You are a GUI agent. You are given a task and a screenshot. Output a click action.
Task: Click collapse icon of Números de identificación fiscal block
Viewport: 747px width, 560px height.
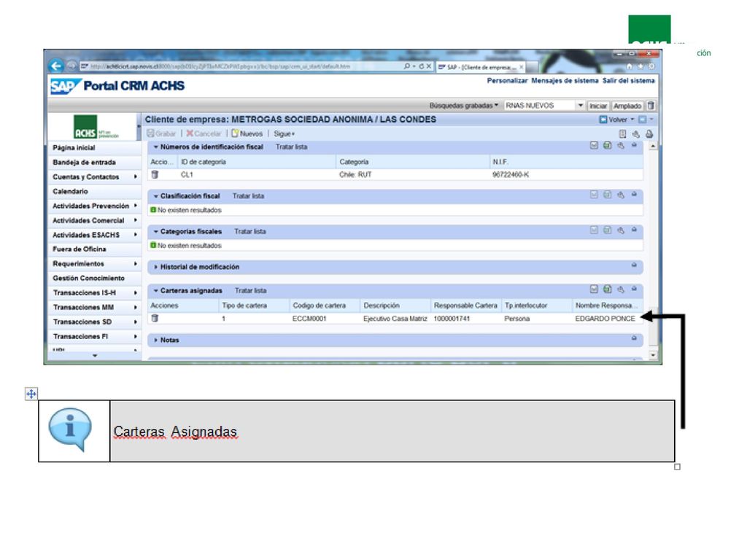(634, 145)
